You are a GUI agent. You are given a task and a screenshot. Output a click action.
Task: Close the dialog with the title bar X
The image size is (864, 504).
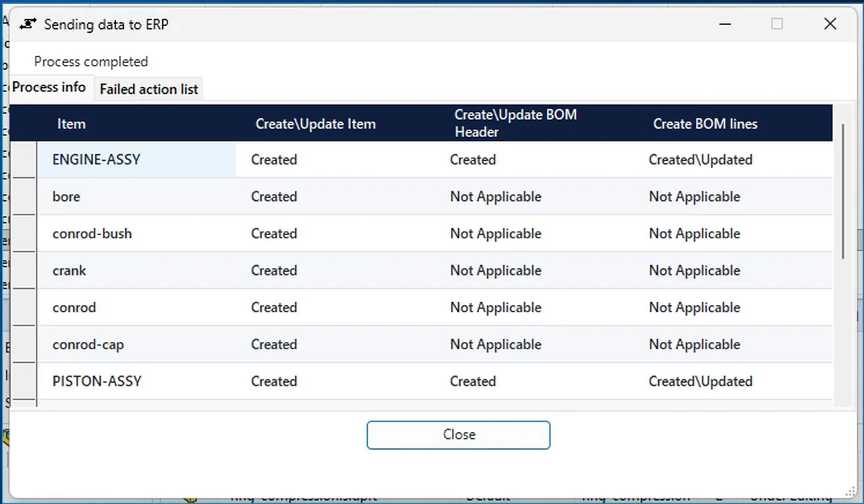(x=830, y=24)
